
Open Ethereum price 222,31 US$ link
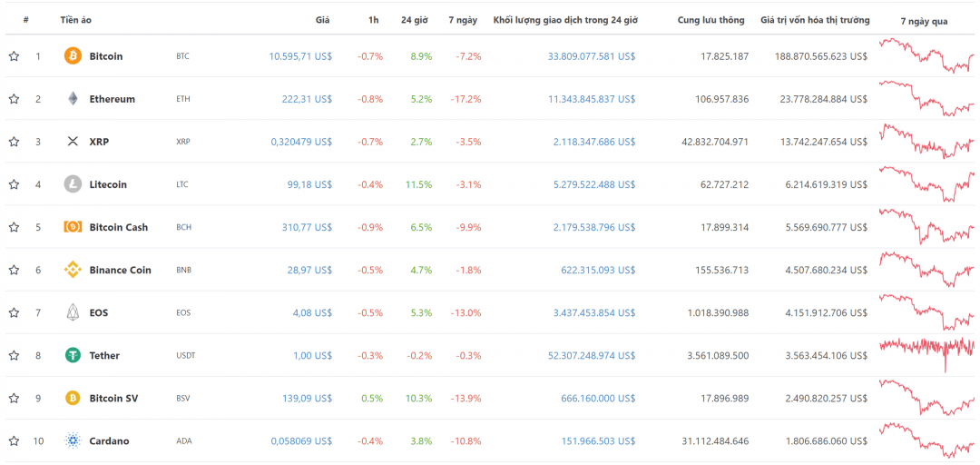[307, 99]
